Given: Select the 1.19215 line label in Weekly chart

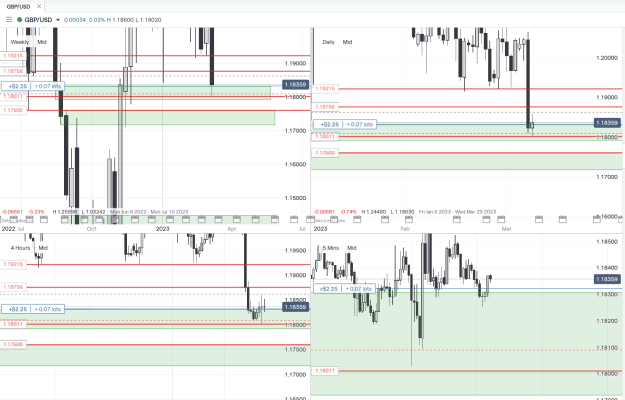Looking at the screenshot, I should coord(13,56).
